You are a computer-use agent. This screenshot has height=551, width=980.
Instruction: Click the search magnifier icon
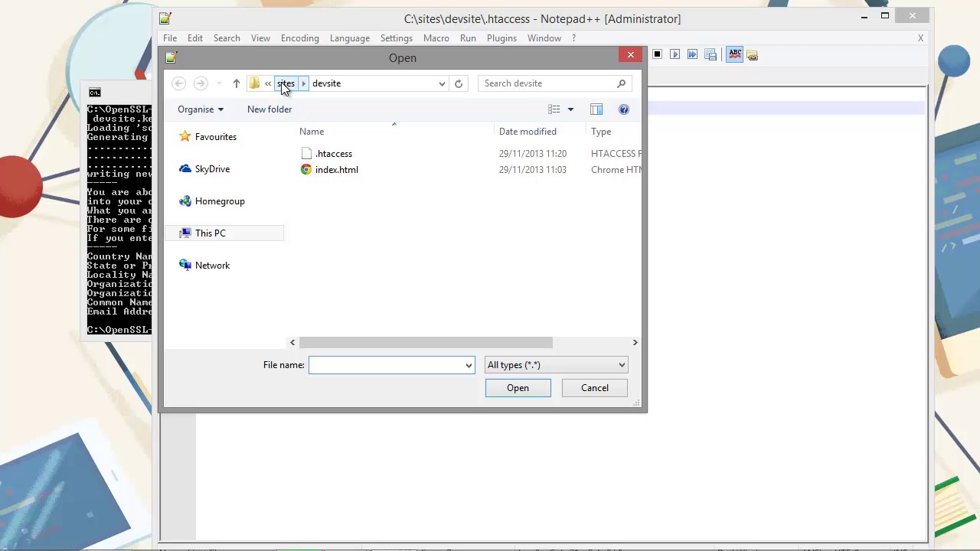621,83
